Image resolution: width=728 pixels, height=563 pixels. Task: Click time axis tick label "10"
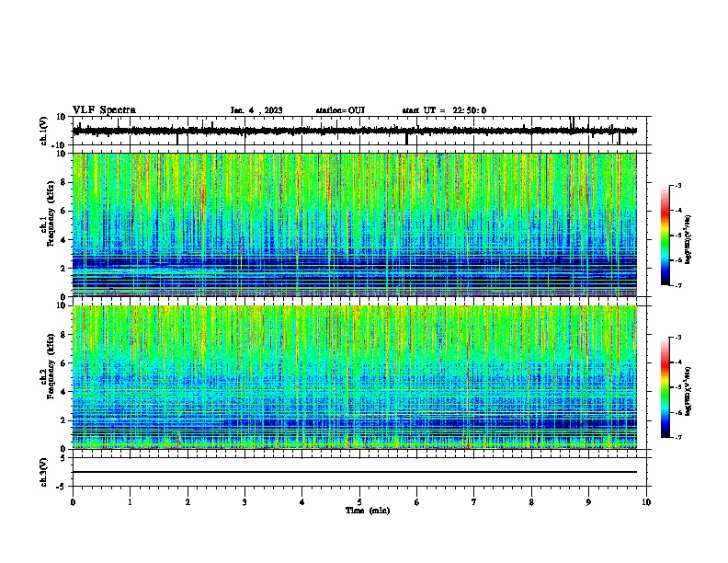646,502
